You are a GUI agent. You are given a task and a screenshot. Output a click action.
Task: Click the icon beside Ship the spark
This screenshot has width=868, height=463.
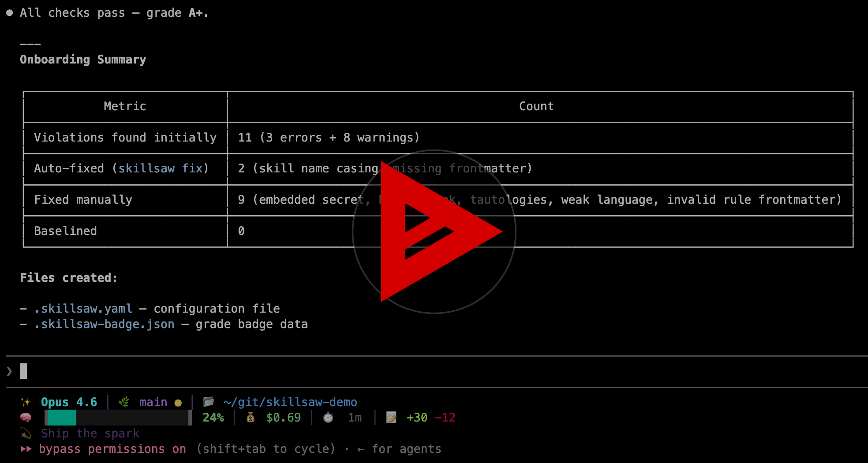click(26, 433)
